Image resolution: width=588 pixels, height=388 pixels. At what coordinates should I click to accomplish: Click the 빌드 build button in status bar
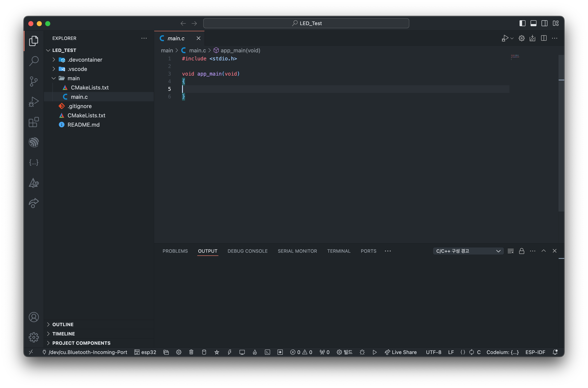point(344,352)
